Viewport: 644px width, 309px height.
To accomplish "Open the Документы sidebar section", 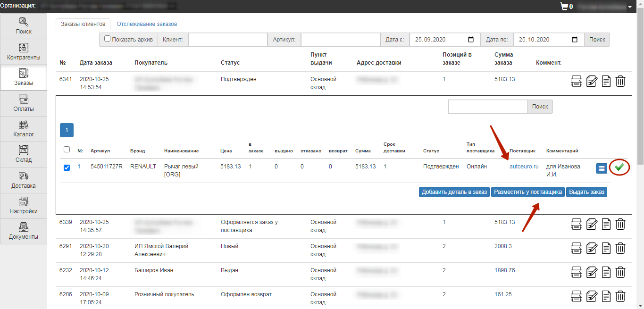I will [x=24, y=232].
